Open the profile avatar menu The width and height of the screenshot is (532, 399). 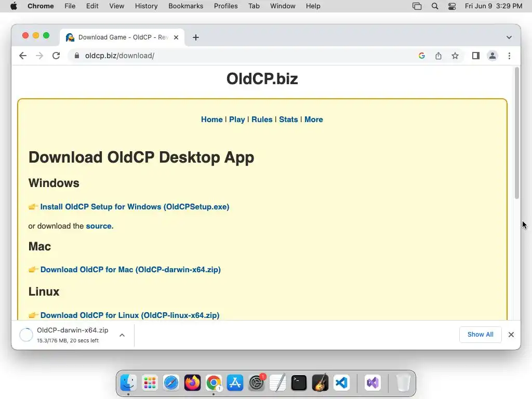pos(493,56)
